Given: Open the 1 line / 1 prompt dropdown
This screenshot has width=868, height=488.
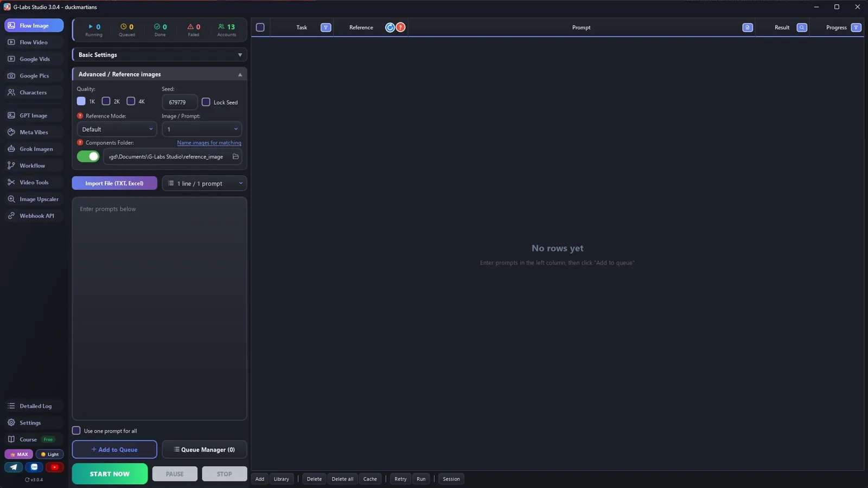Looking at the screenshot, I should [205, 183].
